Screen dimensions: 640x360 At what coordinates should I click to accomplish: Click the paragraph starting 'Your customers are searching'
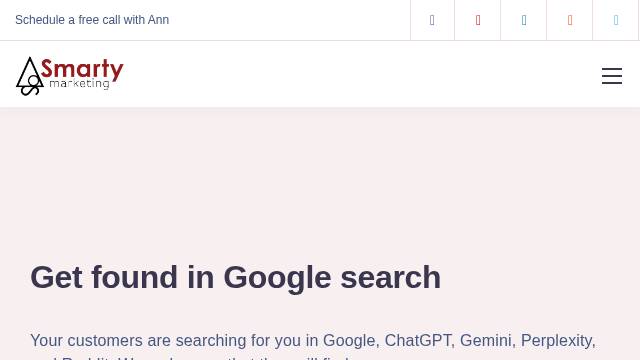point(313,346)
